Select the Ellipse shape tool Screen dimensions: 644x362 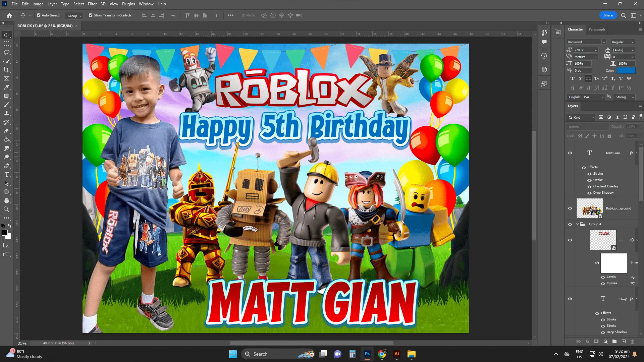[x=6, y=192]
